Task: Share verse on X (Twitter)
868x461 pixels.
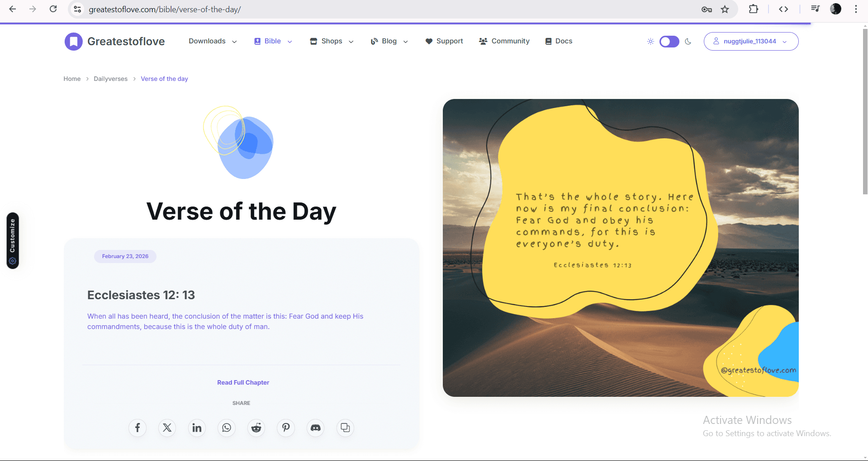Action: [167, 428]
